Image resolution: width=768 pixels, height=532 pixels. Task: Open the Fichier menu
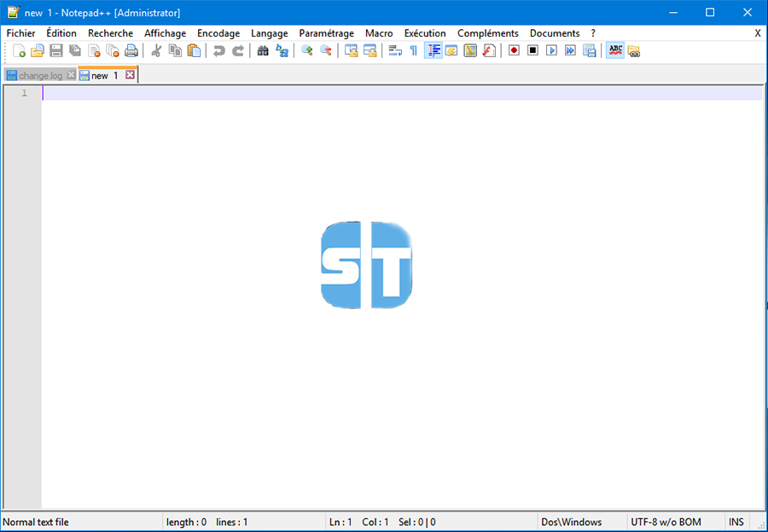(x=20, y=33)
